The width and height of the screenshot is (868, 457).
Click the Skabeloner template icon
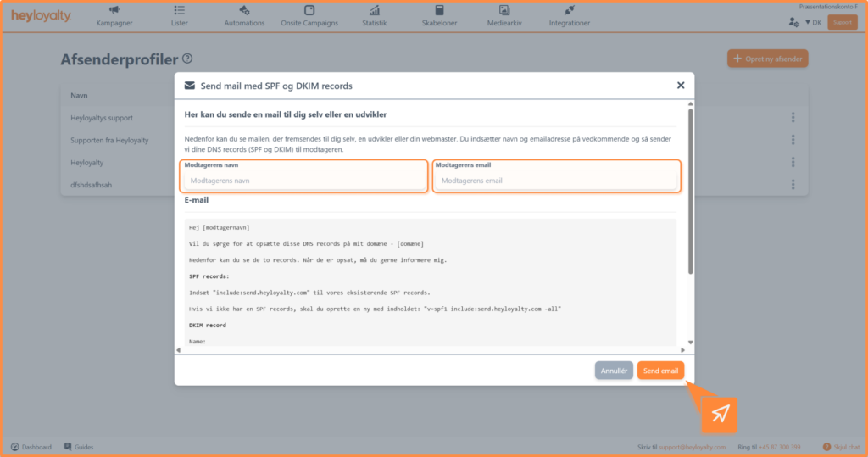pos(439,10)
